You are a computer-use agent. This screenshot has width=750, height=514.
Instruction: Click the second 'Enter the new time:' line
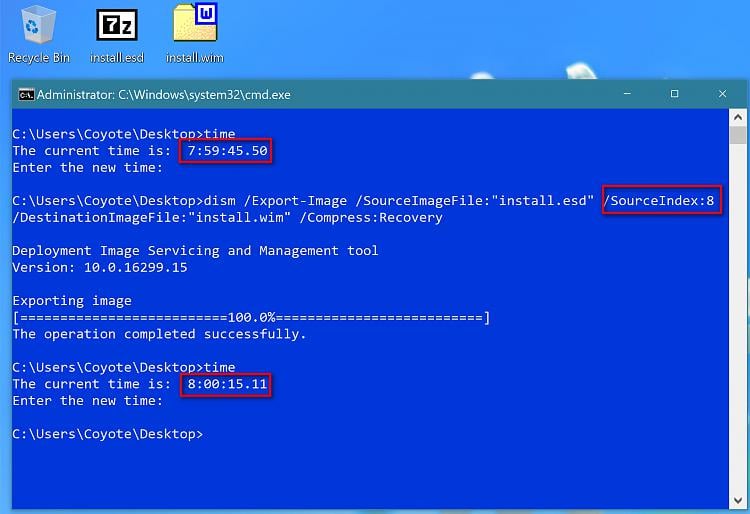coord(88,401)
